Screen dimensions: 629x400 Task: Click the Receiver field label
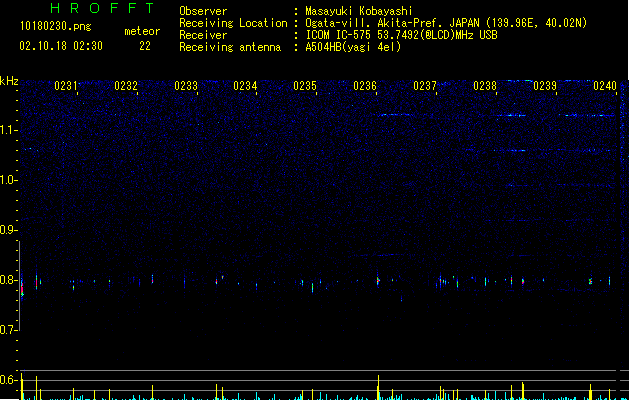(203, 35)
